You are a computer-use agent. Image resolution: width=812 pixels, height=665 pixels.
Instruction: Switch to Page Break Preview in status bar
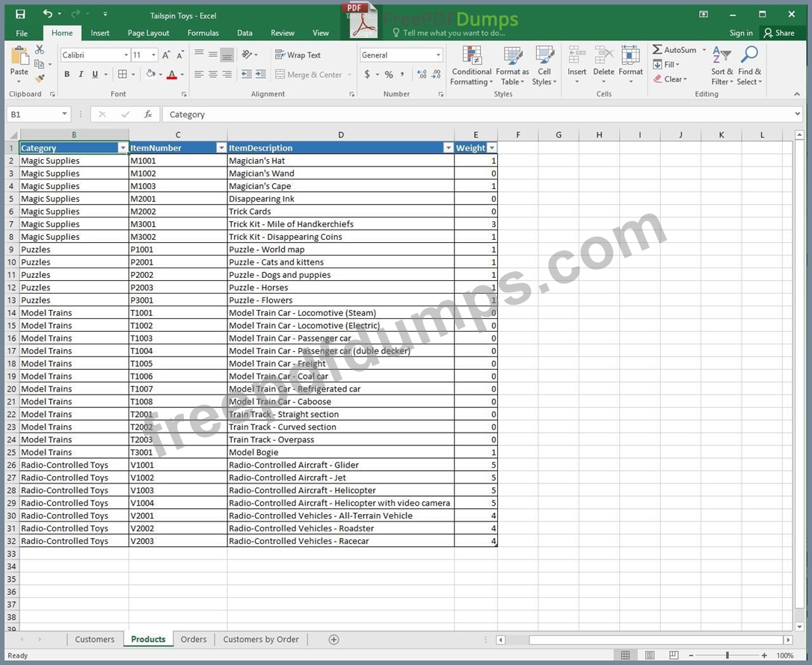pos(674,655)
